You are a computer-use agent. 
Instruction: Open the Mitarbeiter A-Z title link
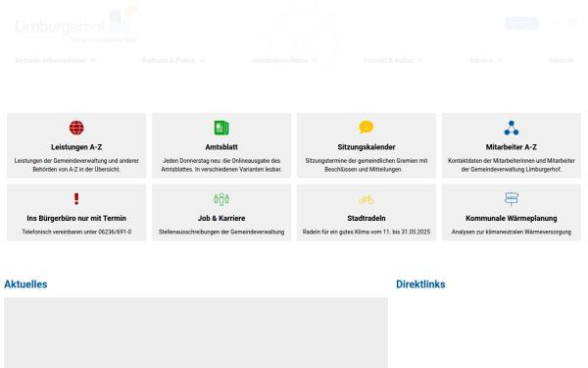point(512,147)
